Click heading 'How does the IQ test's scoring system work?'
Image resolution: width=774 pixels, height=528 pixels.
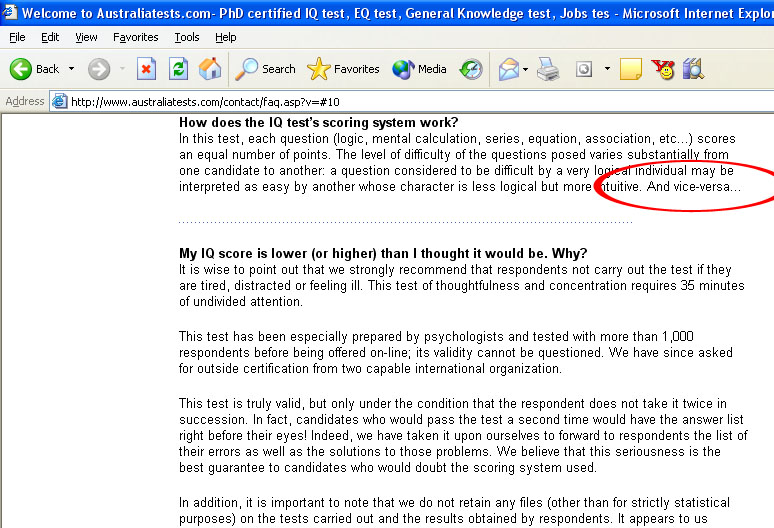point(318,122)
